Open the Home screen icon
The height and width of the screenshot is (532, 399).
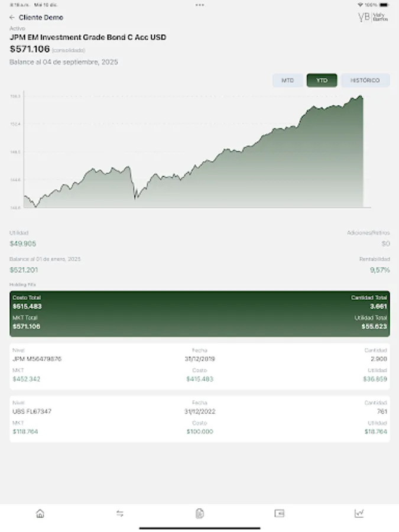40,514
